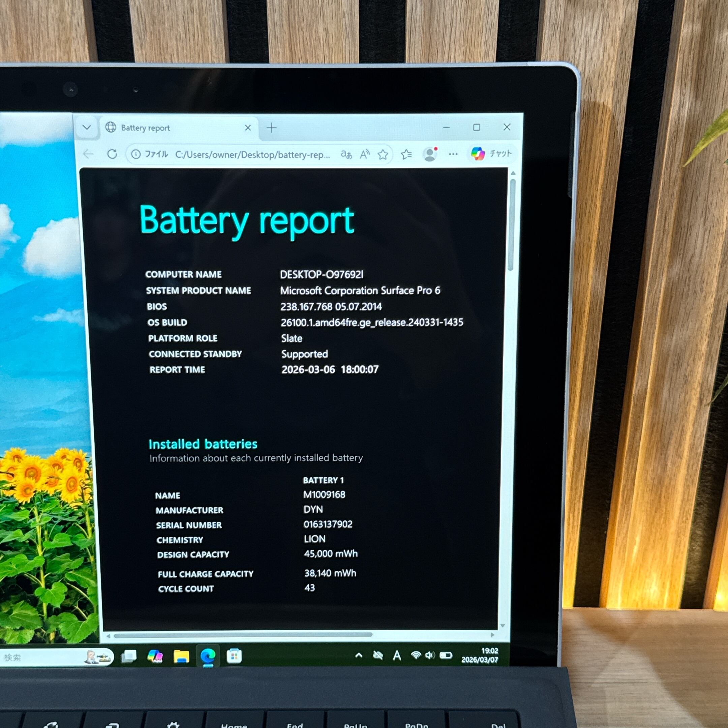Click the back arrow in browser toolbar

88,154
